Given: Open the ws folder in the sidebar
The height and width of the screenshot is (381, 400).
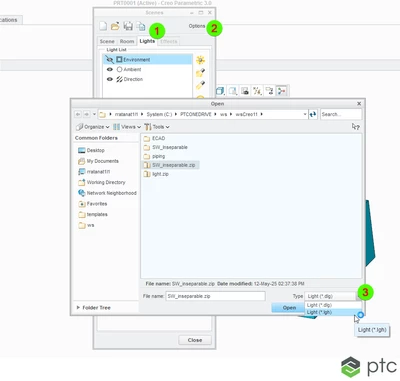Looking at the screenshot, I should click(x=86, y=225).
